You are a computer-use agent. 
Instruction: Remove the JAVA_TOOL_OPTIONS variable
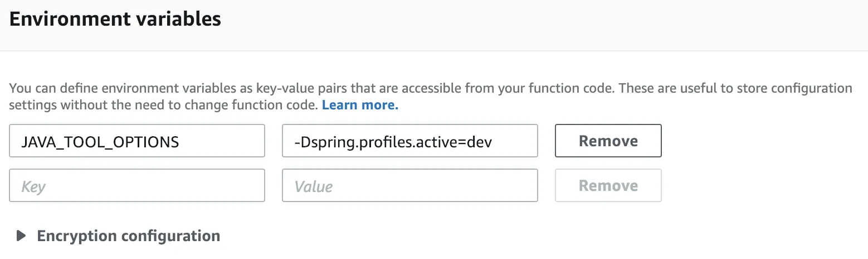coord(608,141)
